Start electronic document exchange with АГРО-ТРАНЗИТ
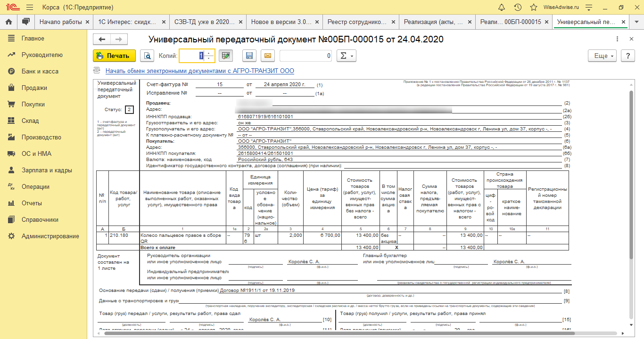This screenshot has width=644, height=339. (199, 71)
